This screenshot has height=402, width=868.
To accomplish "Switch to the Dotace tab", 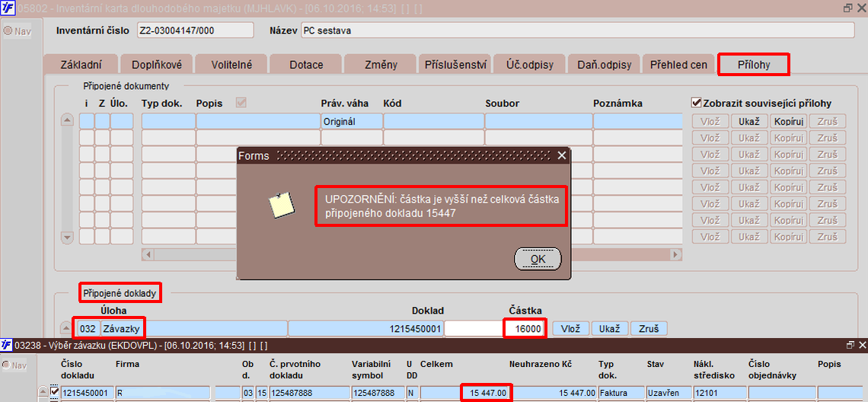I will tap(306, 65).
